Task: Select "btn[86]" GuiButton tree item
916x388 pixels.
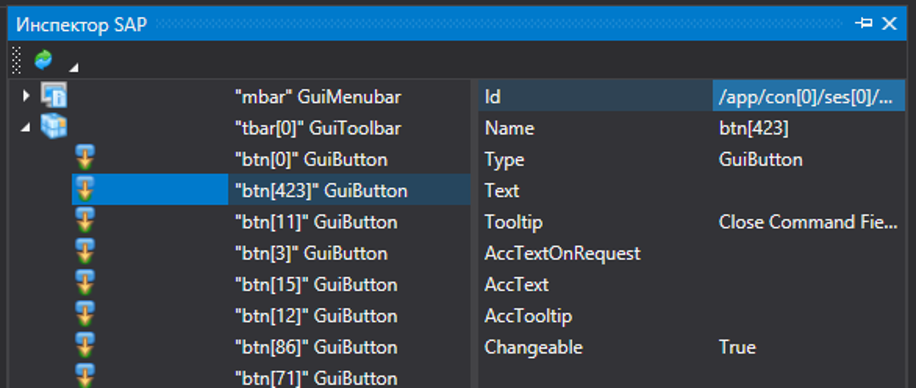Action: pos(316,348)
